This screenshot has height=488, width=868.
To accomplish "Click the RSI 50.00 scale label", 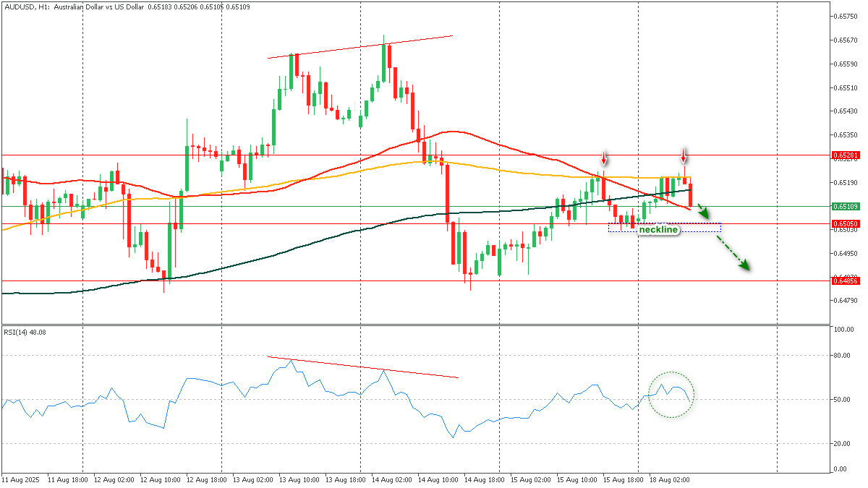I will pyautogui.click(x=843, y=399).
